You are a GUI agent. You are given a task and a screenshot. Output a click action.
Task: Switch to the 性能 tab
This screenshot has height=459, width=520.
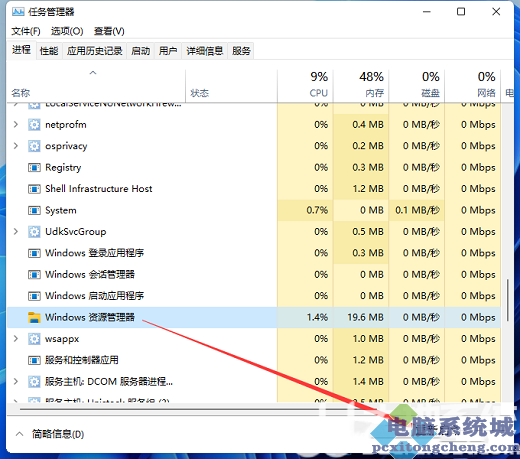tap(49, 51)
